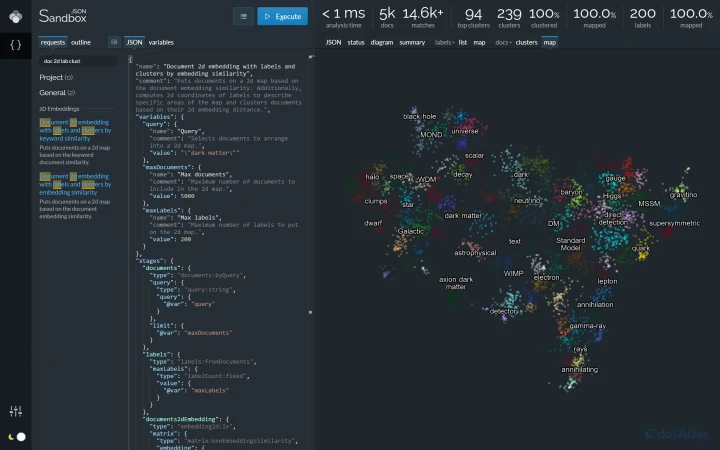Screen dimensions: 720x450
Task: Show the labels map view
Action: pyautogui.click(x=479, y=42)
